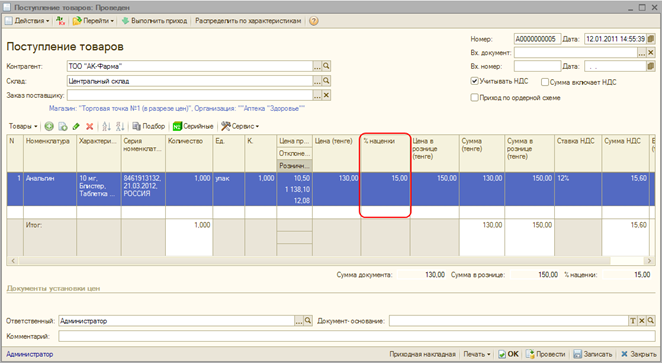Search Ответственный with magnifier icon
662x363 pixels.
[x=308, y=321]
